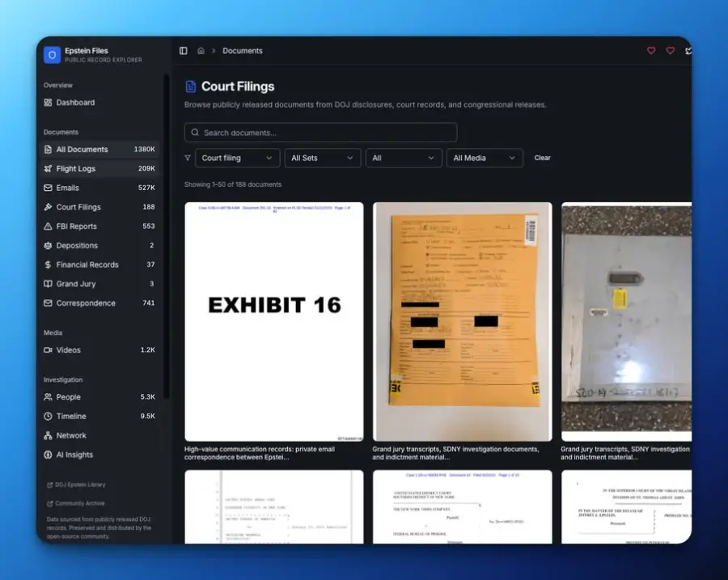Image resolution: width=728 pixels, height=580 pixels.
Task: Click 'Showing 1–50 of 188 documents' text
Action: (233, 184)
